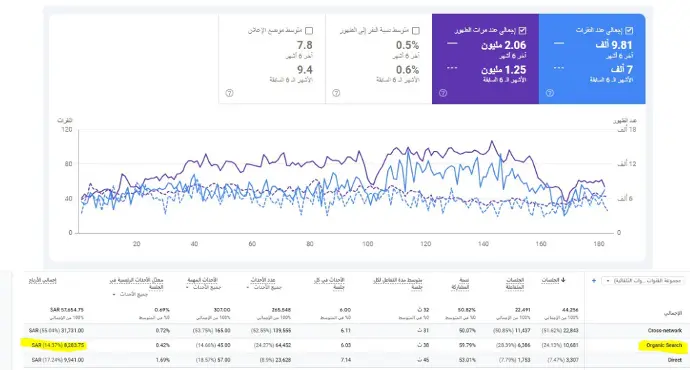Open events dropdown under الأحداث المهمة

pyautogui.click(x=204, y=287)
